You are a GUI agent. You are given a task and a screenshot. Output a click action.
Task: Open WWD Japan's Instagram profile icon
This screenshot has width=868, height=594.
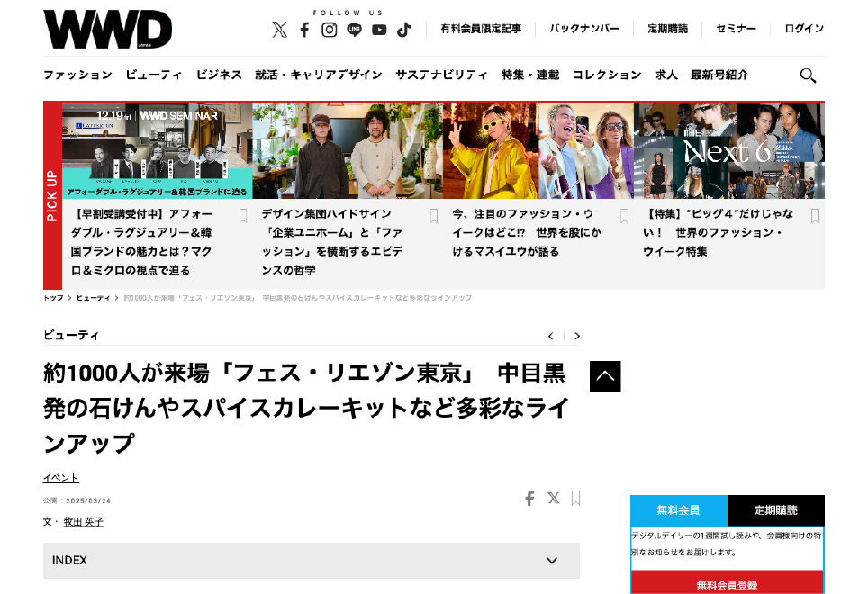click(x=329, y=30)
